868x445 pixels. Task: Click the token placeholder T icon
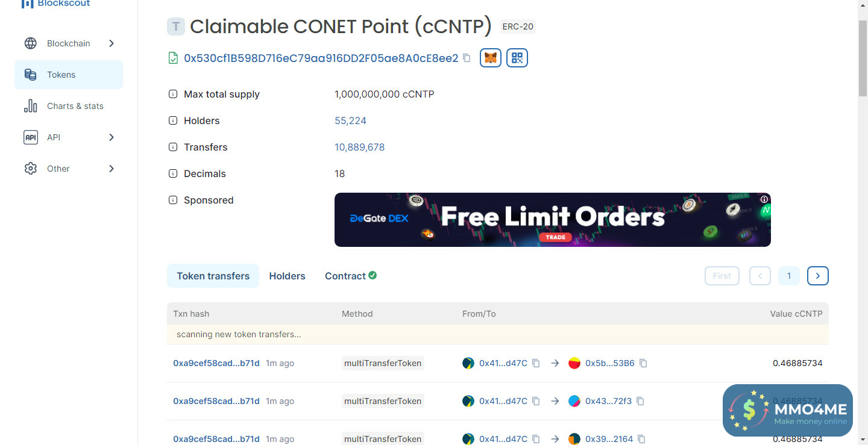point(175,26)
